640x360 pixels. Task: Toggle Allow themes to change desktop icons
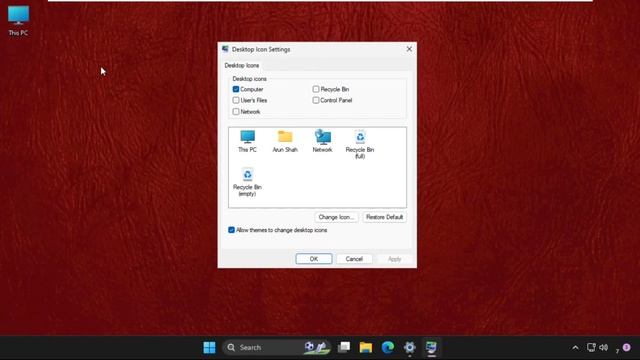point(231,230)
